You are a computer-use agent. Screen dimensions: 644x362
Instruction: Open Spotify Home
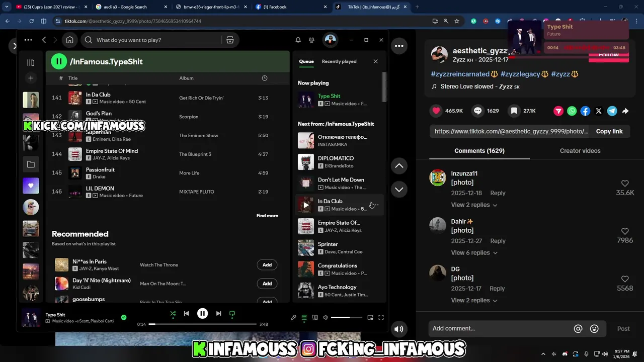point(70,40)
